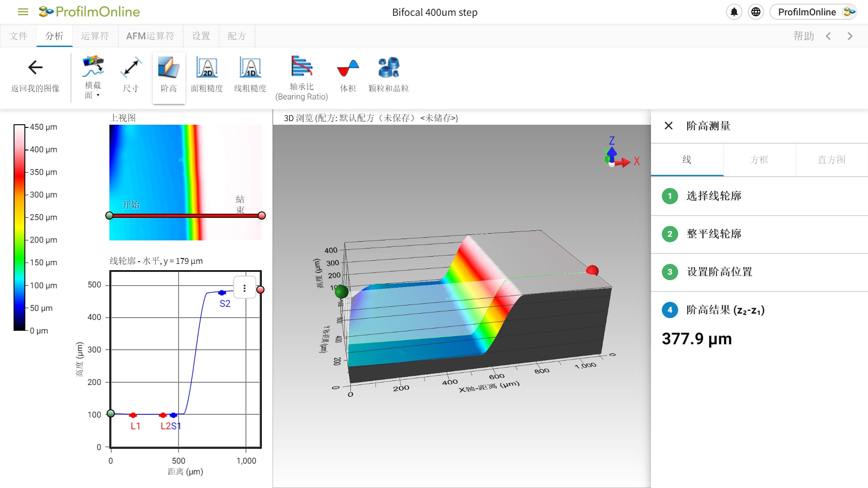The width and height of the screenshot is (868, 488).
Task: Switch to the AFM运算符 tab
Action: point(150,36)
